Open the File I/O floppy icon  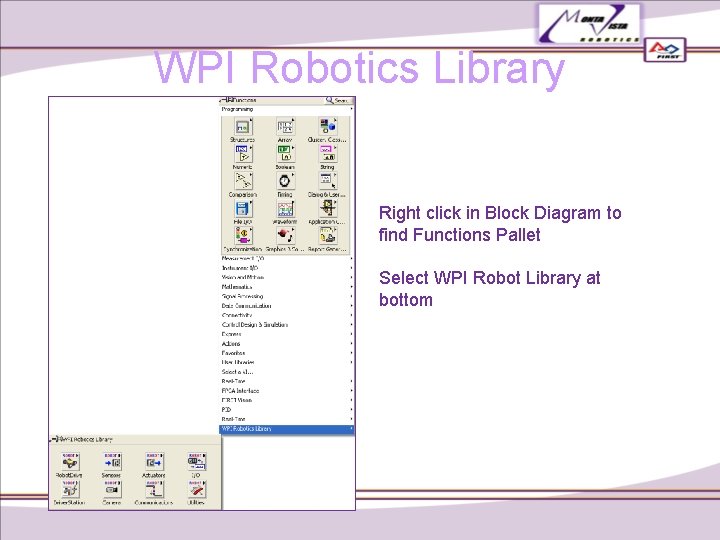coord(243,208)
